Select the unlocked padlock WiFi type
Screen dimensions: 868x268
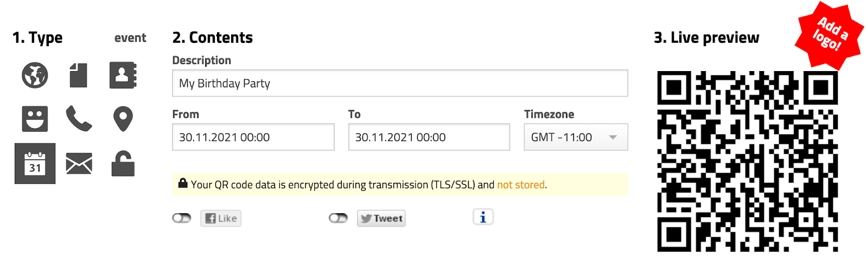pyautogui.click(x=123, y=163)
